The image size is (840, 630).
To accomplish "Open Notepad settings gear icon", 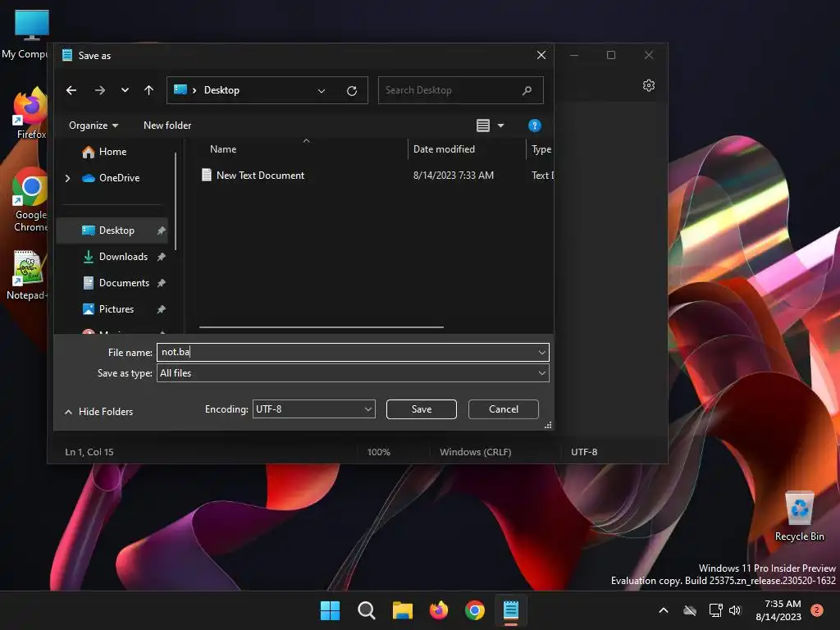I will [649, 85].
